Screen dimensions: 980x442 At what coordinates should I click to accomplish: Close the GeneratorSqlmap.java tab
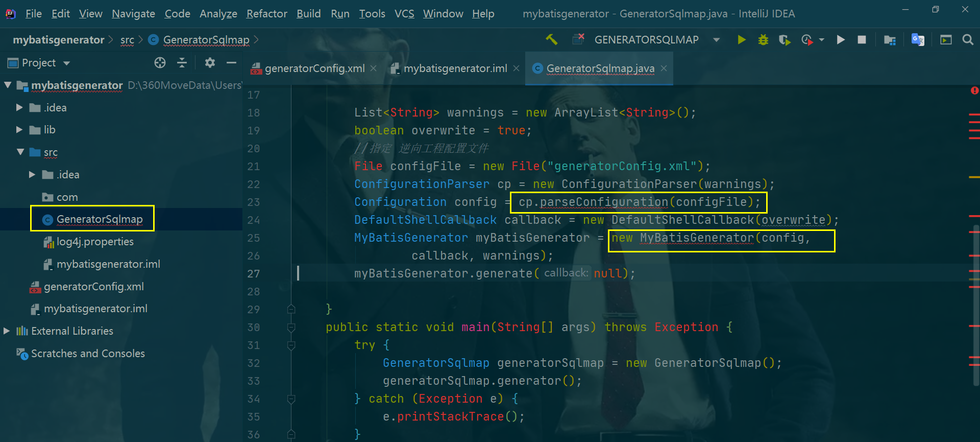pos(664,68)
